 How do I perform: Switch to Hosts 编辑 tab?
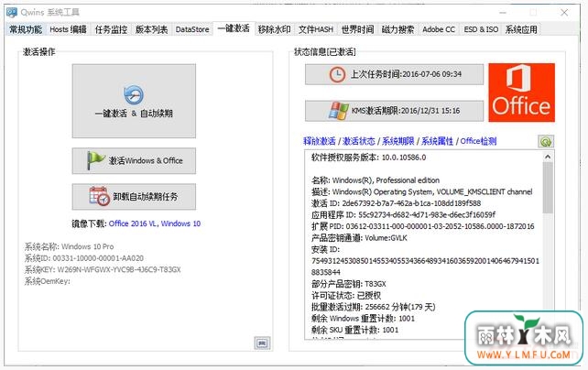(x=68, y=29)
